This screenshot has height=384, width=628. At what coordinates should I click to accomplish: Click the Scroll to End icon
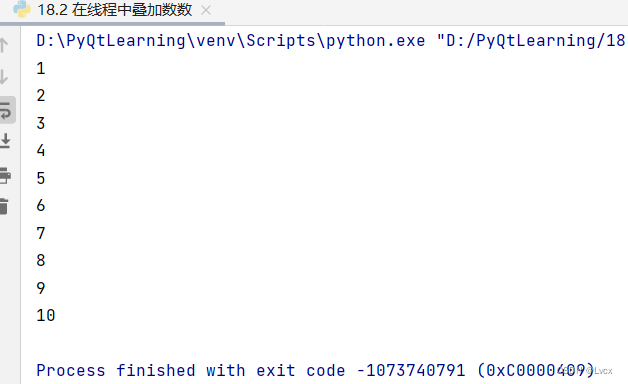pos(5,141)
